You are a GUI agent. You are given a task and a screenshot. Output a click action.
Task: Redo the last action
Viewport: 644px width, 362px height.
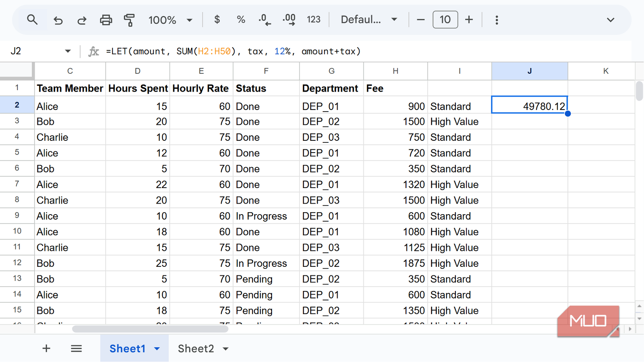pos(82,20)
